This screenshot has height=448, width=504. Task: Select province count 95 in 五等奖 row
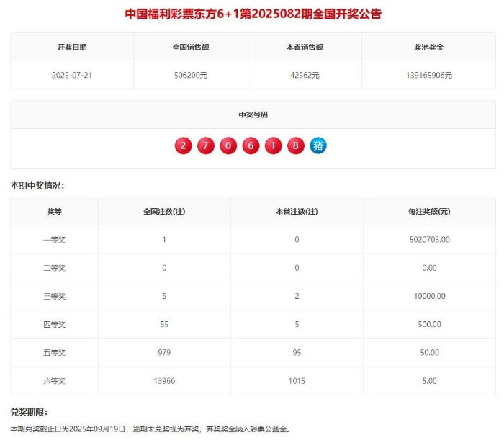[x=297, y=352]
